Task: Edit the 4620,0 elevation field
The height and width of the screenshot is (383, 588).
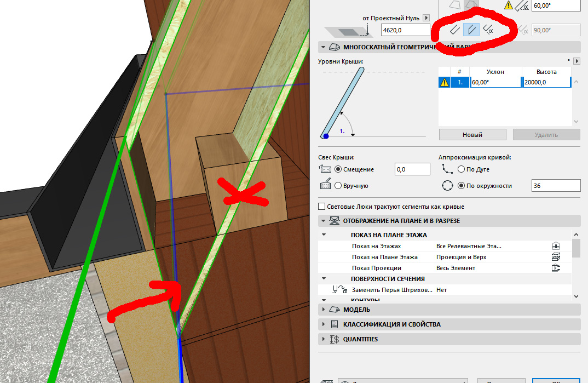Action: 405,30
